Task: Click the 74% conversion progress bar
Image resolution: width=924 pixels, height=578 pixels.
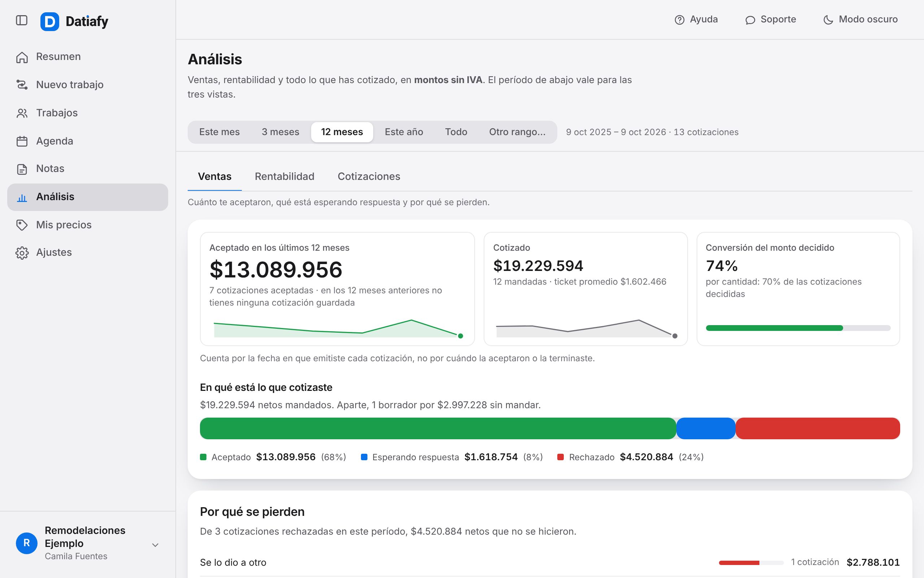Action: (x=798, y=328)
